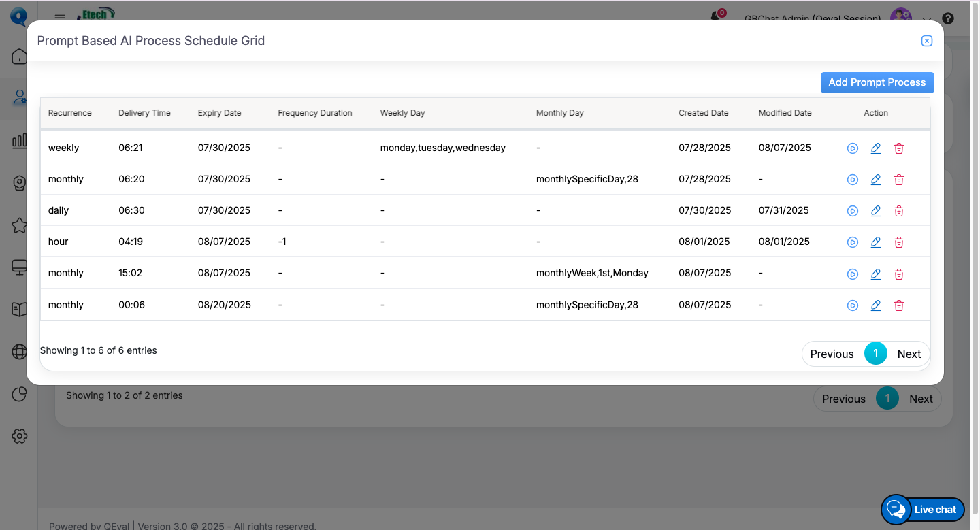Edit the monthly 15:02 schedule
The height and width of the screenshot is (530, 980).
pyautogui.click(x=876, y=274)
